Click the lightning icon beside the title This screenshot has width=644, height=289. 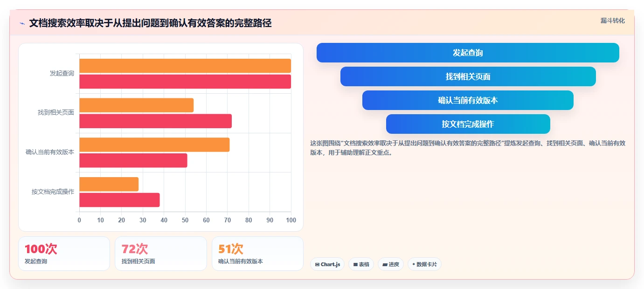coord(22,23)
